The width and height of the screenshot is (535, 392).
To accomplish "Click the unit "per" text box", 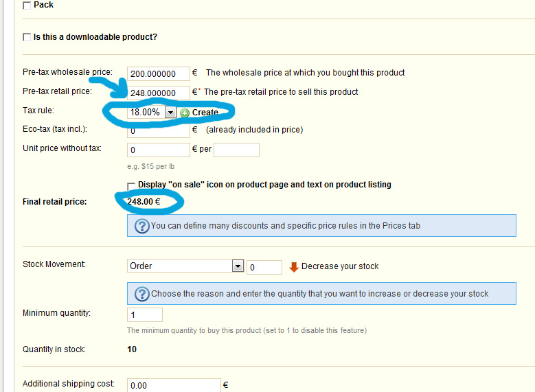I will click(236, 150).
